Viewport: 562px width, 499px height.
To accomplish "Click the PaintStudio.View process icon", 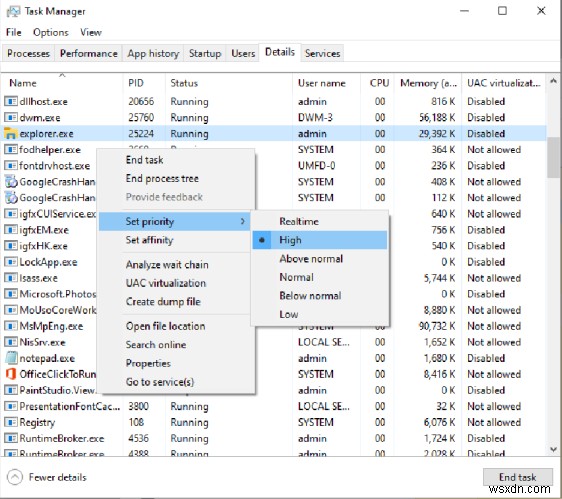I will pos(10,390).
